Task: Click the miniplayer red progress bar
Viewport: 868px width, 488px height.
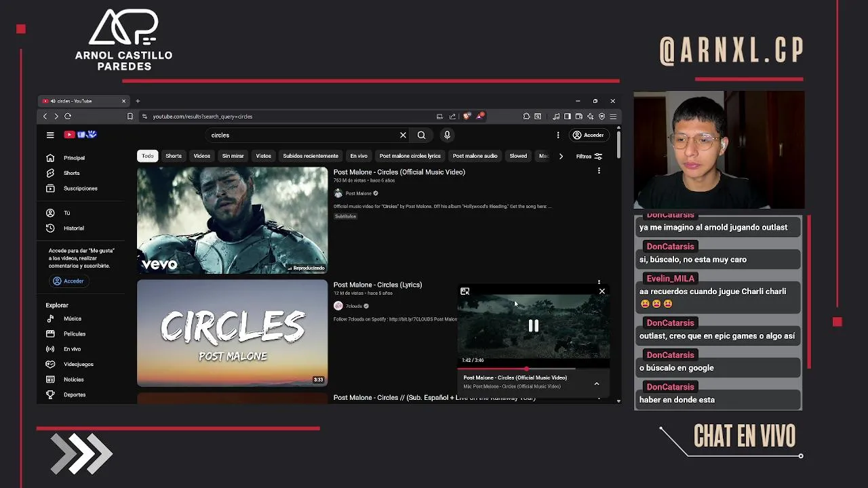Action: click(x=492, y=369)
